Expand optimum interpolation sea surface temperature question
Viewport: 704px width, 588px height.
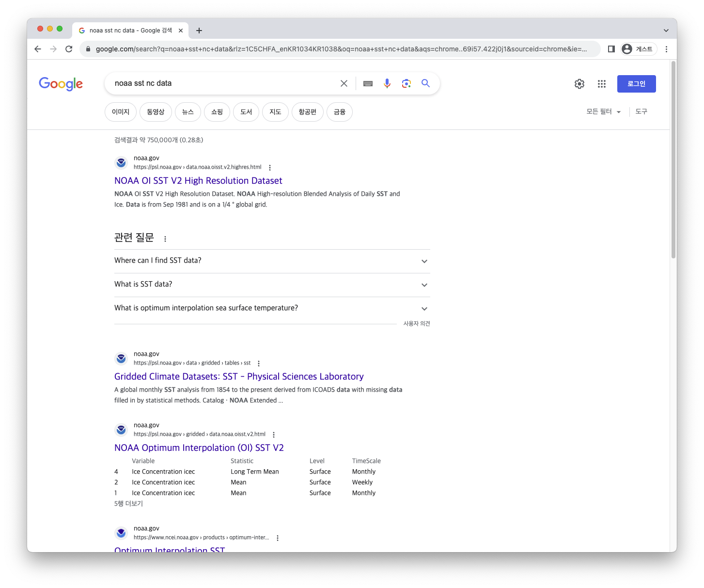click(x=272, y=308)
